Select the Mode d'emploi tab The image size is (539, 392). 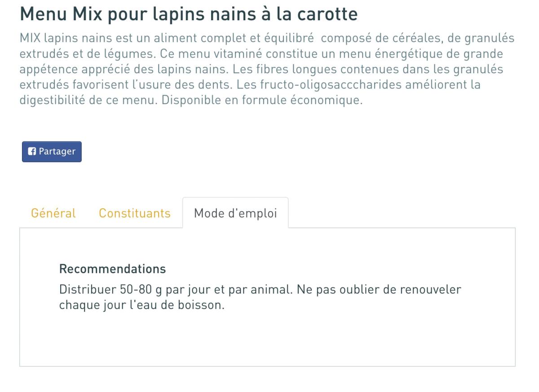(x=235, y=213)
